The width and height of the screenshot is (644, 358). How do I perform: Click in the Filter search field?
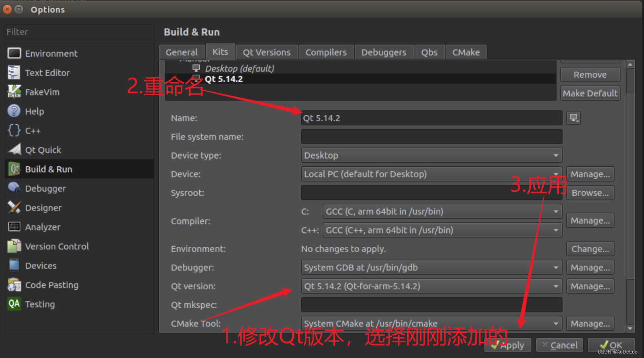pyautogui.click(x=80, y=32)
